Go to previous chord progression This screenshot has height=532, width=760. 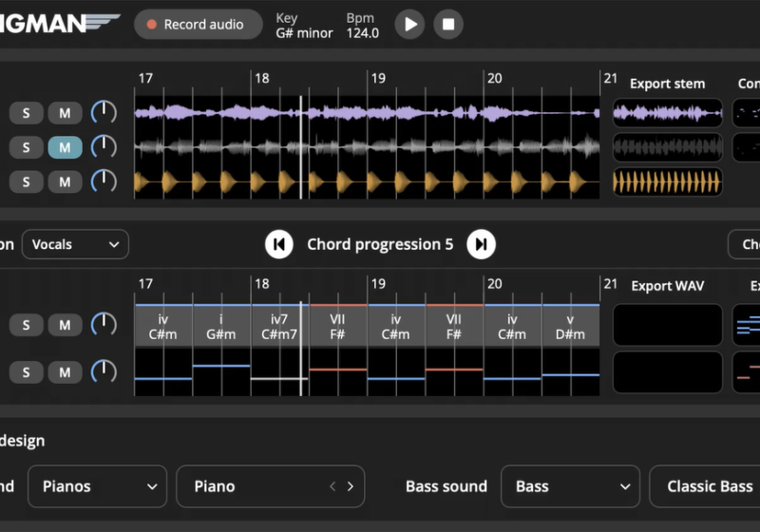coord(278,245)
